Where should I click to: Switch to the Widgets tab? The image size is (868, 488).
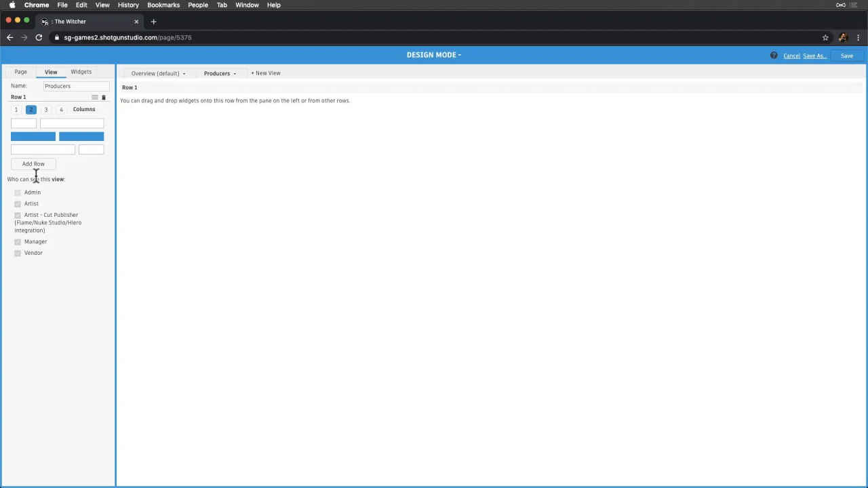point(81,72)
